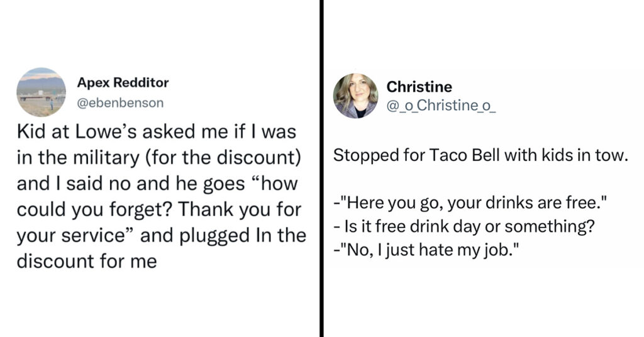644x337 pixels.
Task: Click the Apex Redditor display name
Action: 123,82
